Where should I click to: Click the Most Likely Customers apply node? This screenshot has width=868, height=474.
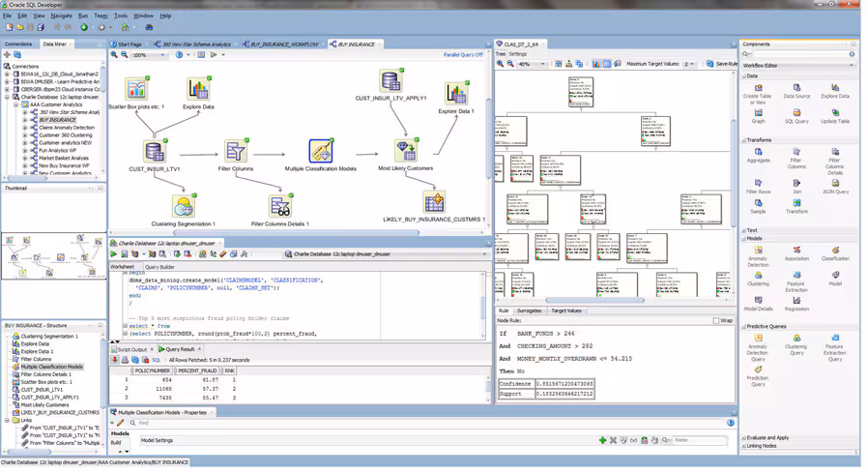pyautogui.click(x=406, y=151)
